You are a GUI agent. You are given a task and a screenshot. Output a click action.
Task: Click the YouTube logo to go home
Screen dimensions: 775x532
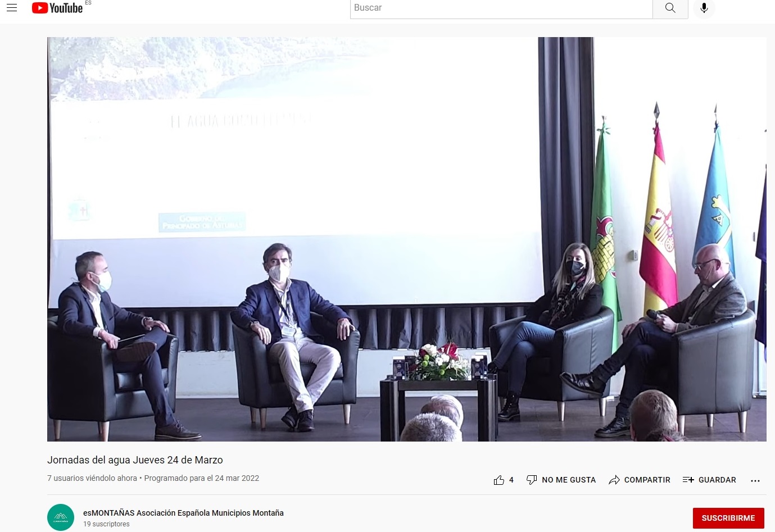[x=57, y=8]
